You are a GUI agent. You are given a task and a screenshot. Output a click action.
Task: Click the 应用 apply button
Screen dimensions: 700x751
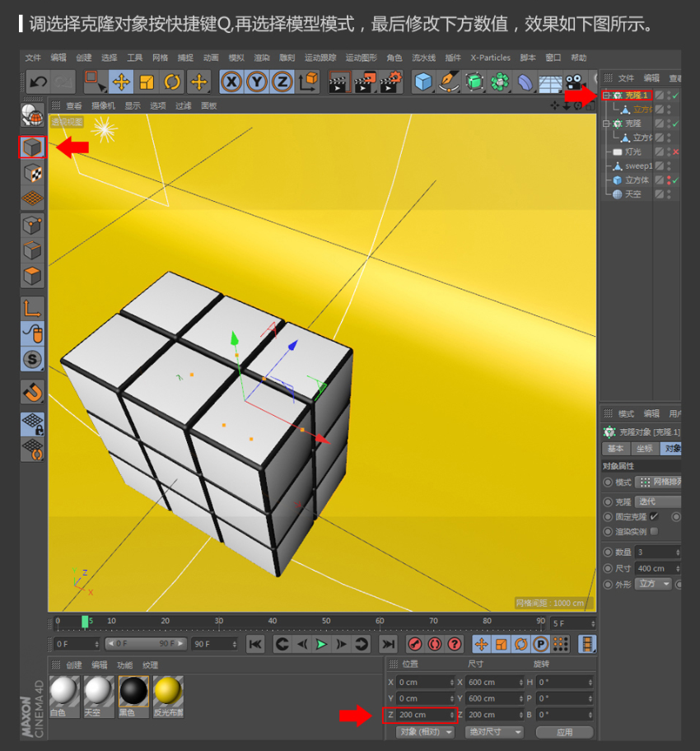coord(564,731)
